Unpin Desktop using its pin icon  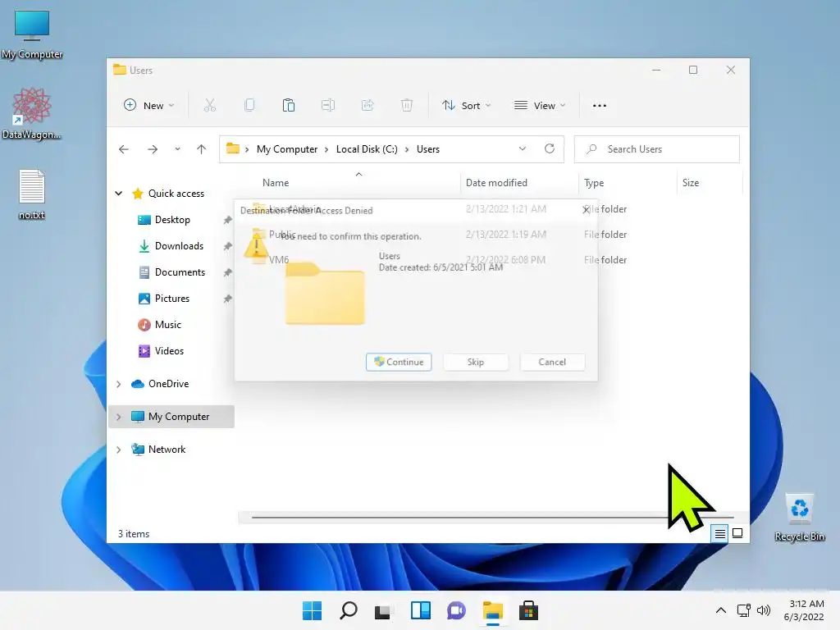pyautogui.click(x=228, y=220)
